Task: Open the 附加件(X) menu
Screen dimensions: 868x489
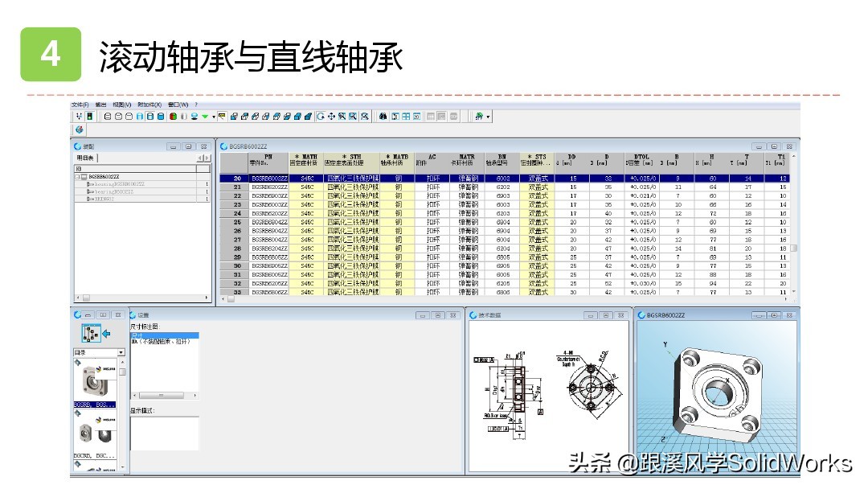Action: pyautogui.click(x=150, y=105)
